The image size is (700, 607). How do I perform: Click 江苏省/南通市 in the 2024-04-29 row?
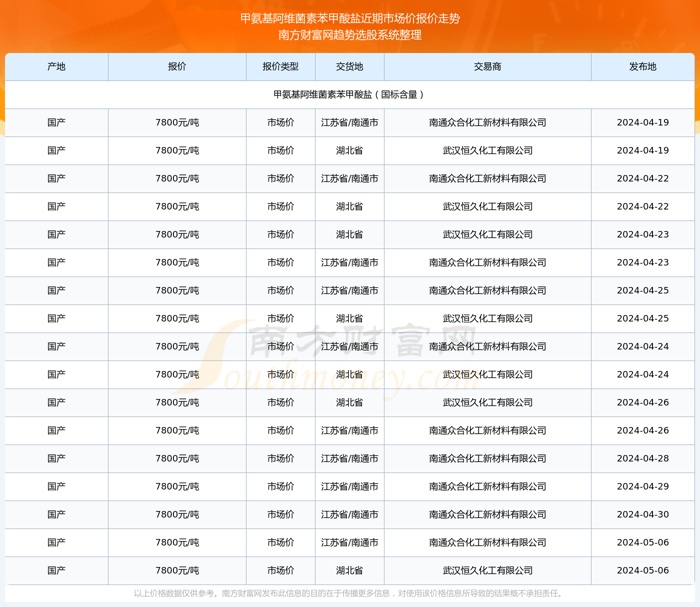click(349, 486)
